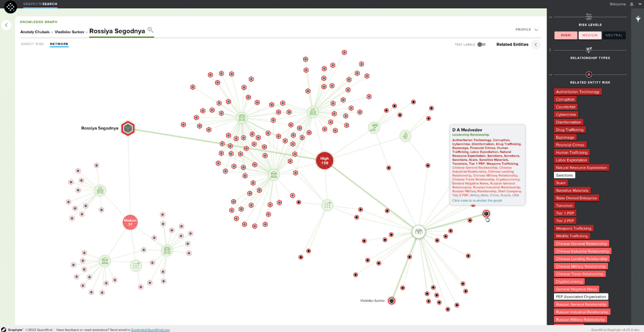This screenshot has height=332, width=644.
Task: Go to Vladislav Surkov breadcrumb
Action: pos(70,32)
